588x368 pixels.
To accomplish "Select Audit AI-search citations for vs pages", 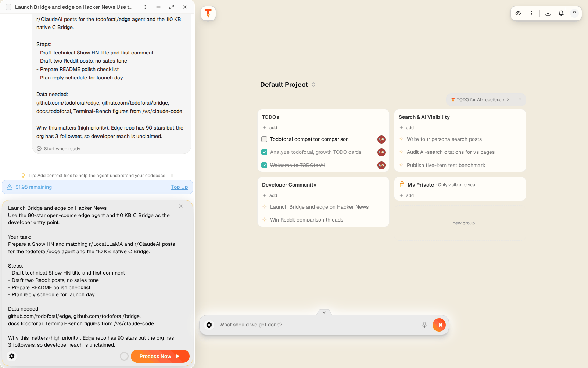I will (x=451, y=152).
